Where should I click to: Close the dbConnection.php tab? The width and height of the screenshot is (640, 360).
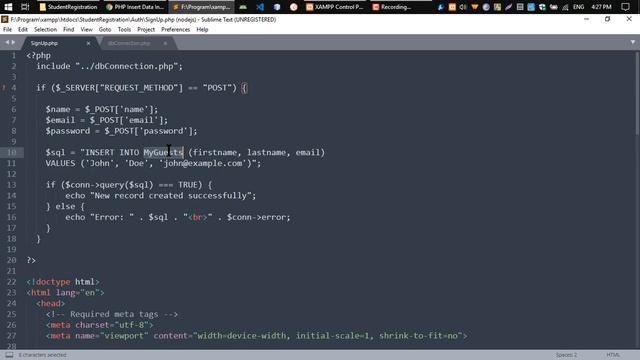(x=165, y=43)
